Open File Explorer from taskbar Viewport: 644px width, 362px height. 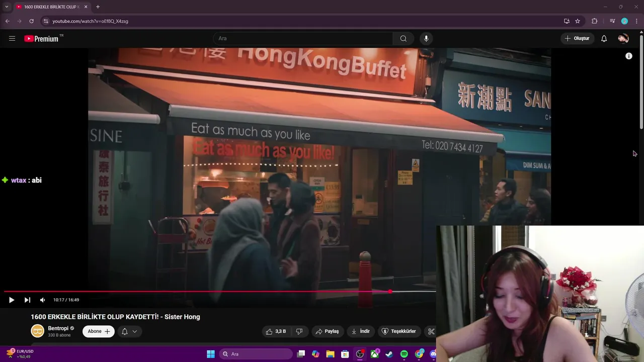(x=330, y=354)
